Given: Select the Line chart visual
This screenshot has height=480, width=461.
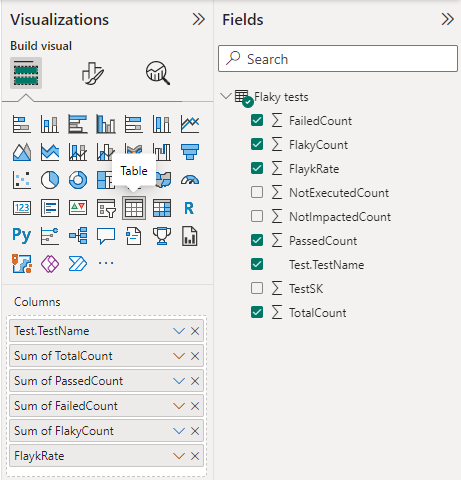Looking at the screenshot, I should [x=190, y=124].
